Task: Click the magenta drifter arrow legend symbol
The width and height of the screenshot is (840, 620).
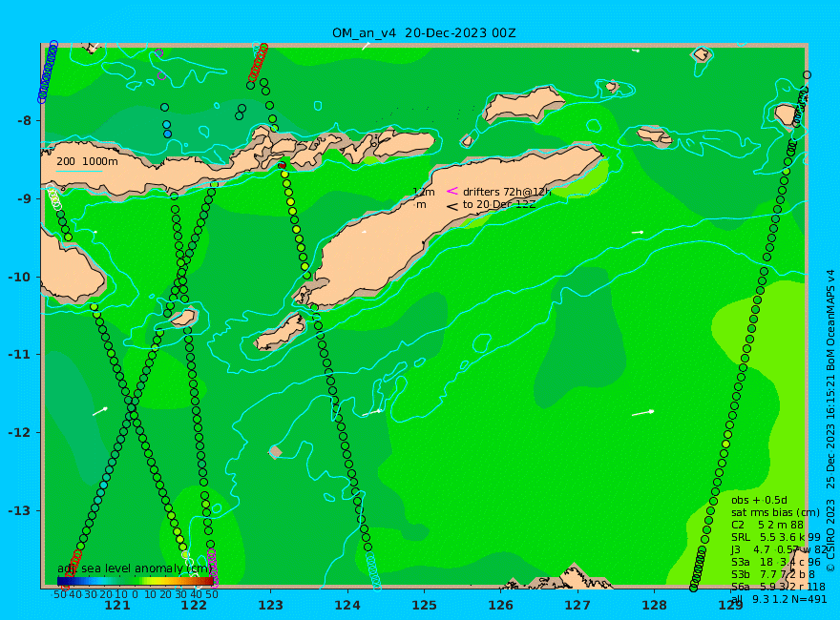Action: [452, 191]
